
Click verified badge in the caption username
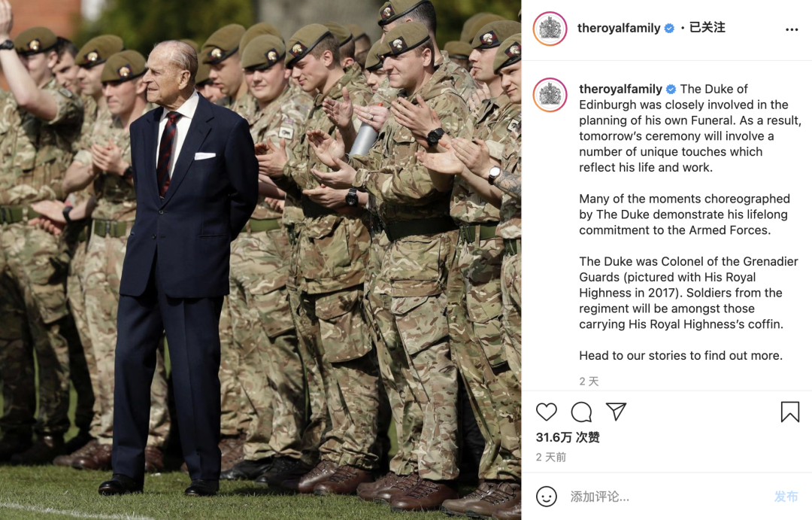[671, 89]
